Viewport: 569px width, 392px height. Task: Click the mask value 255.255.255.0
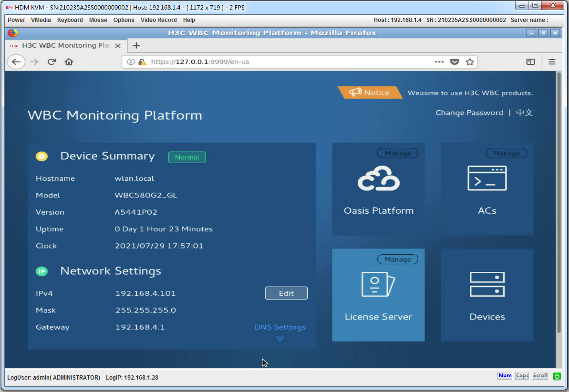(x=145, y=310)
